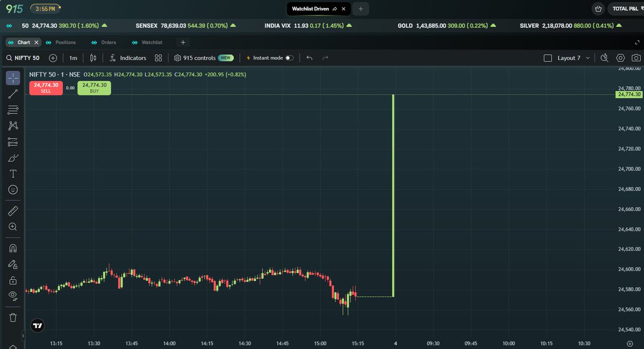The height and width of the screenshot is (349, 644).
Task: Toggle Instant mode switch
Action: point(289,58)
